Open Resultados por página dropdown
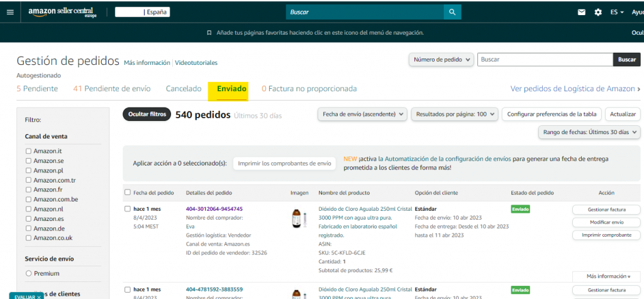The height and width of the screenshot is (299, 644). coord(455,114)
